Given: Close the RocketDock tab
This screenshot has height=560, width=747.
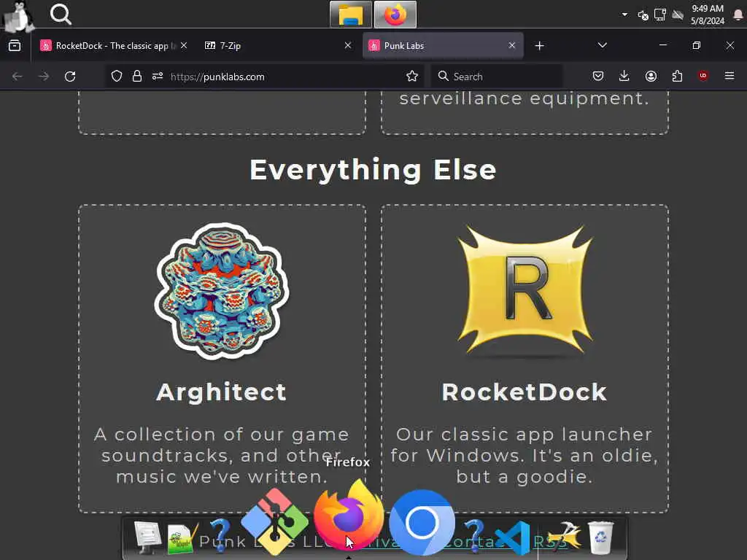Looking at the screenshot, I should tap(184, 45).
